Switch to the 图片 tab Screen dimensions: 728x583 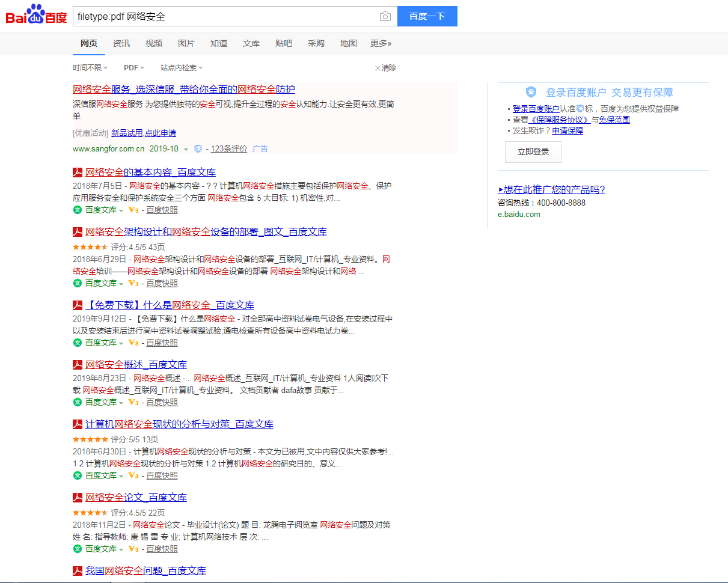pyautogui.click(x=186, y=43)
